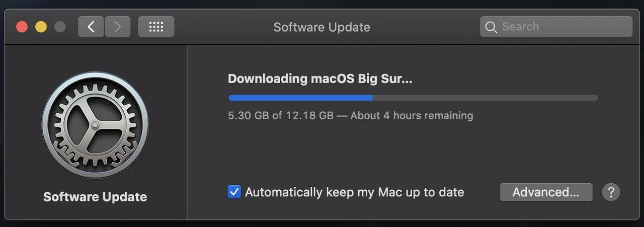Click the magnifying glass search icon

pyautogui.click(x=492, y=27)
